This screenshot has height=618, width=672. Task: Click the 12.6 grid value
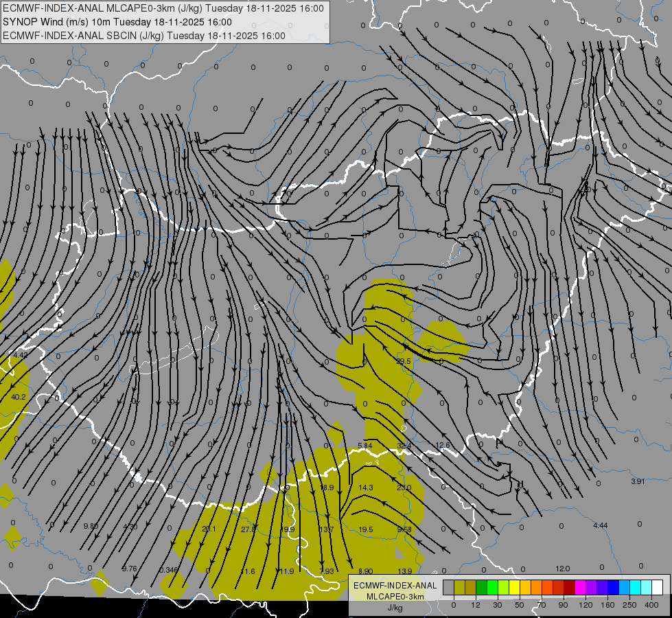(442, 445)
